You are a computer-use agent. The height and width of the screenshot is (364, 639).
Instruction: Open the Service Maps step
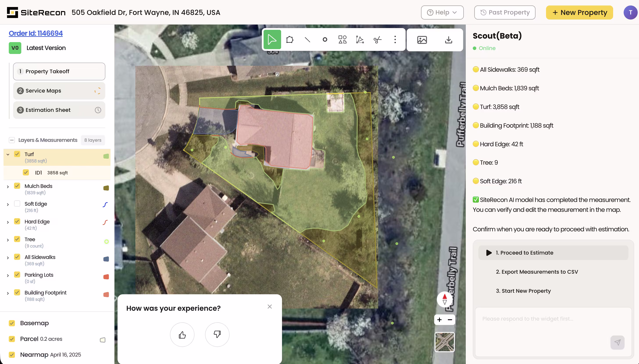pos(59,91)
